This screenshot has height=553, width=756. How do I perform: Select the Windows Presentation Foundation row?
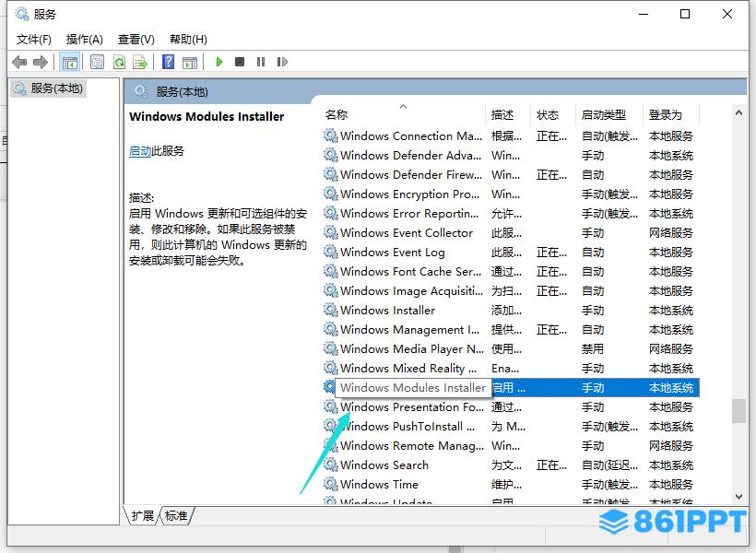[510, 406]
